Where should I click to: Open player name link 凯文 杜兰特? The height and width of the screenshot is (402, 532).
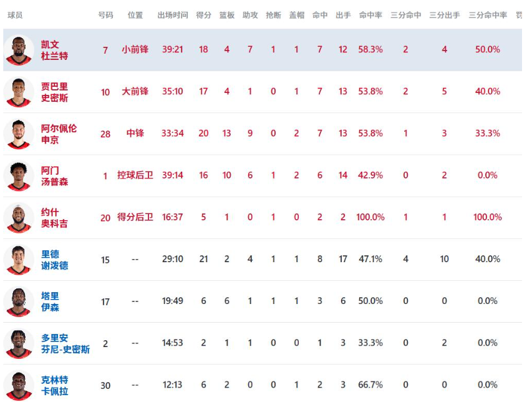[54, 50]
